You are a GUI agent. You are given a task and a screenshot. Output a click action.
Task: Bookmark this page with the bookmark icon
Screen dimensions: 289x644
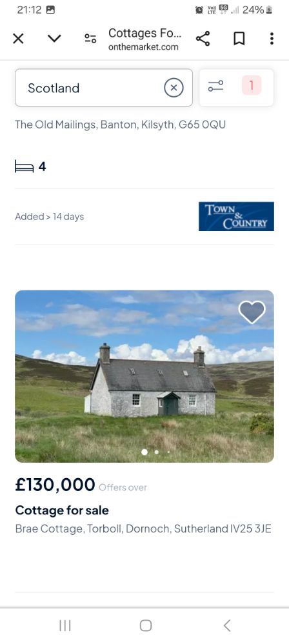[x=239, y=39]
